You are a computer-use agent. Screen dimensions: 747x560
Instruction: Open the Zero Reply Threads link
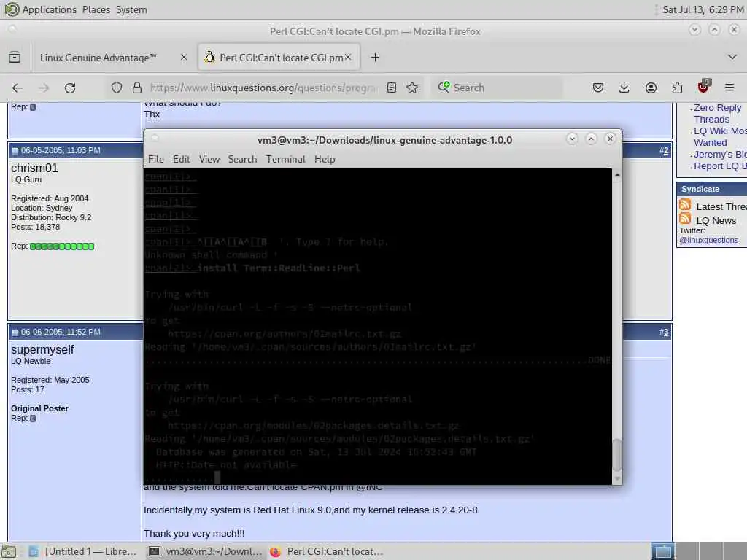(717, 113)
